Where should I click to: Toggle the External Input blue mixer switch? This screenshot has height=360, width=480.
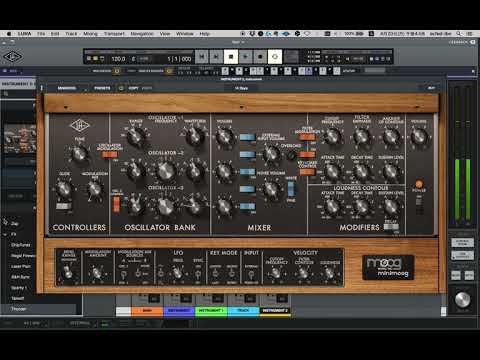click(x=247, y=154)
